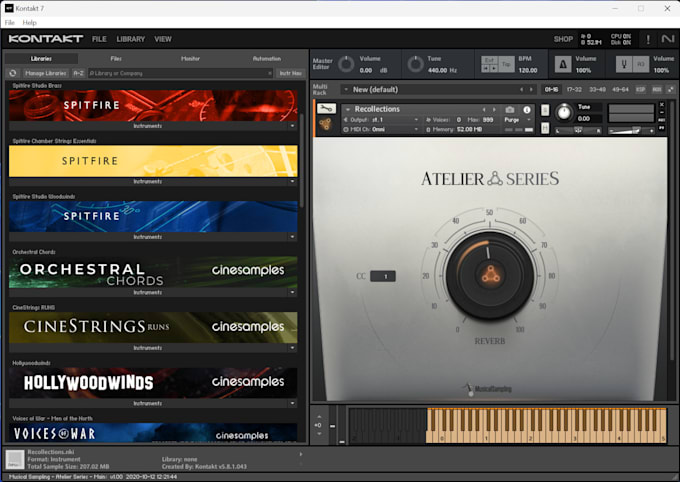
Task: Load the next multi using right arrow
Action: pos(531,89)
